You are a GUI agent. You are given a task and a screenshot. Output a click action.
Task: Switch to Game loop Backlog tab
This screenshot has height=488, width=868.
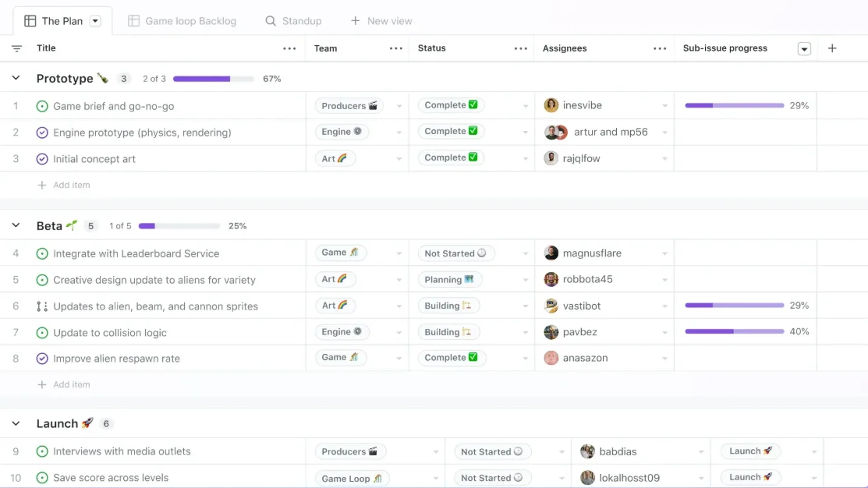coord(182,21)
